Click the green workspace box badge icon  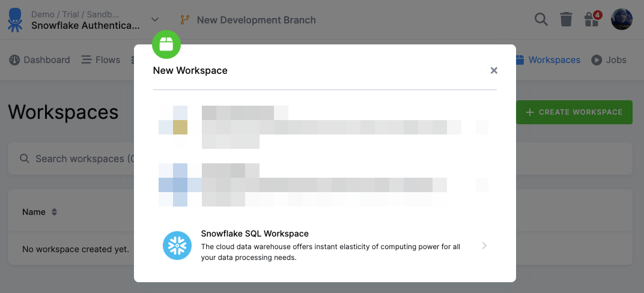166,44
